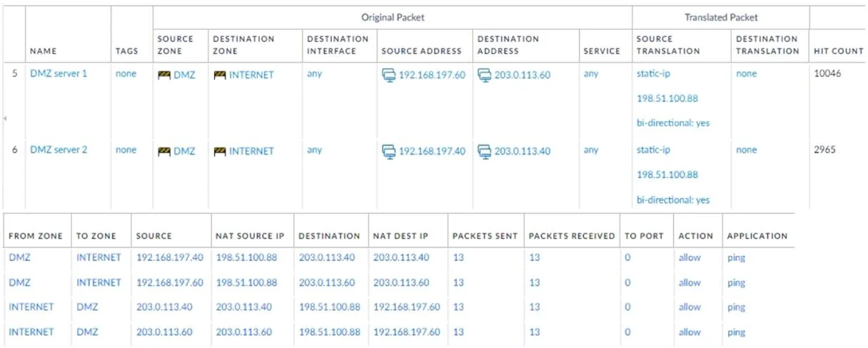Click the INTERNET zone icon in rule 6
This screenshot has height=348, width=868.
click(219, 151)
